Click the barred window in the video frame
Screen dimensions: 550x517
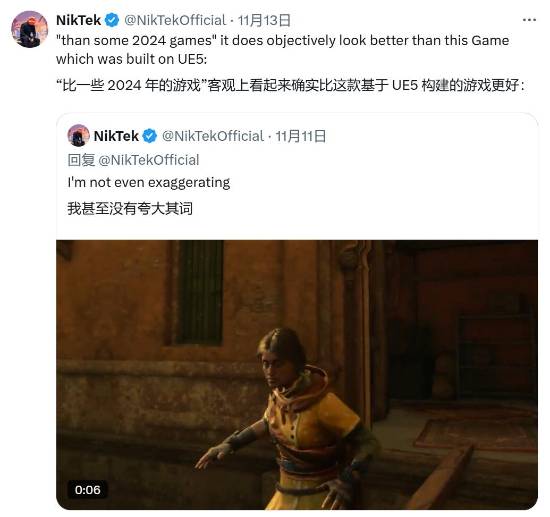tap(199, 292)
